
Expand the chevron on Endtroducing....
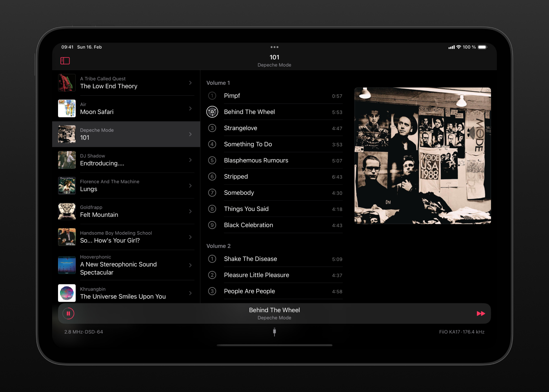[191, 160]
